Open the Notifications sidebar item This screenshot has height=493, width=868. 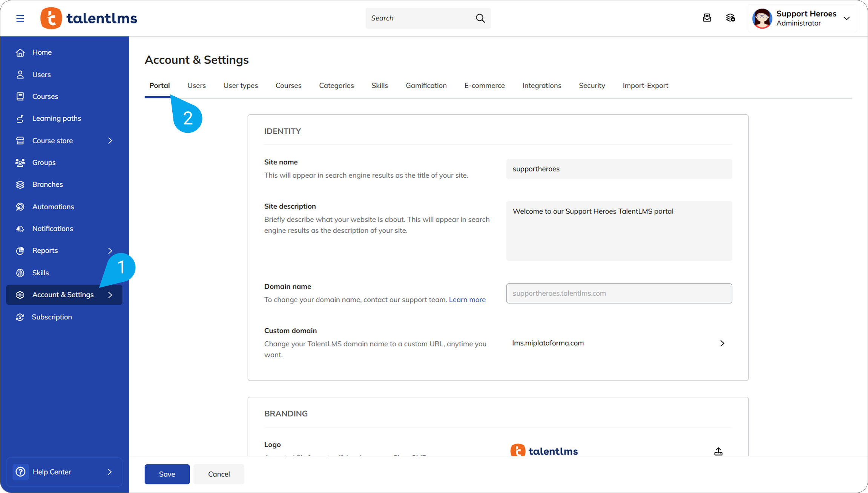[52, 229]
